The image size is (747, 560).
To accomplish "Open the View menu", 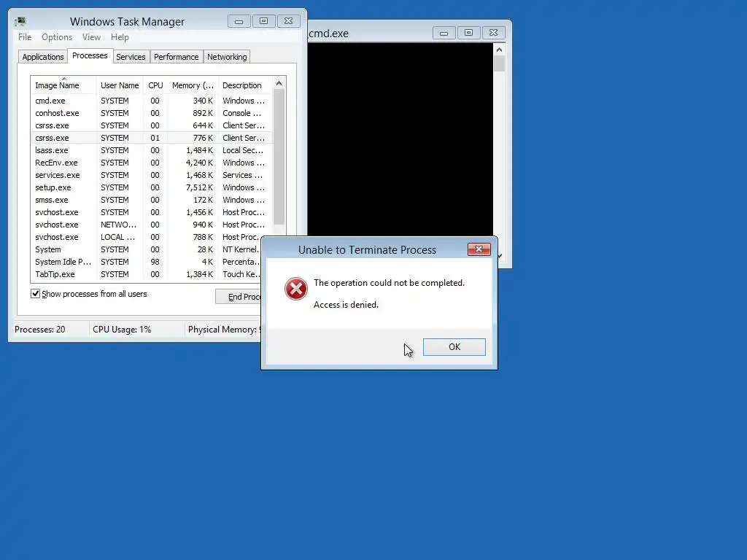I will click(91, 37).
